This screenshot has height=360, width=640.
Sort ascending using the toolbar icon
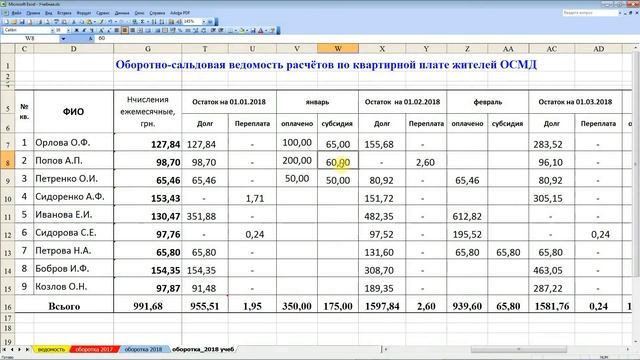tap(154, 21)
